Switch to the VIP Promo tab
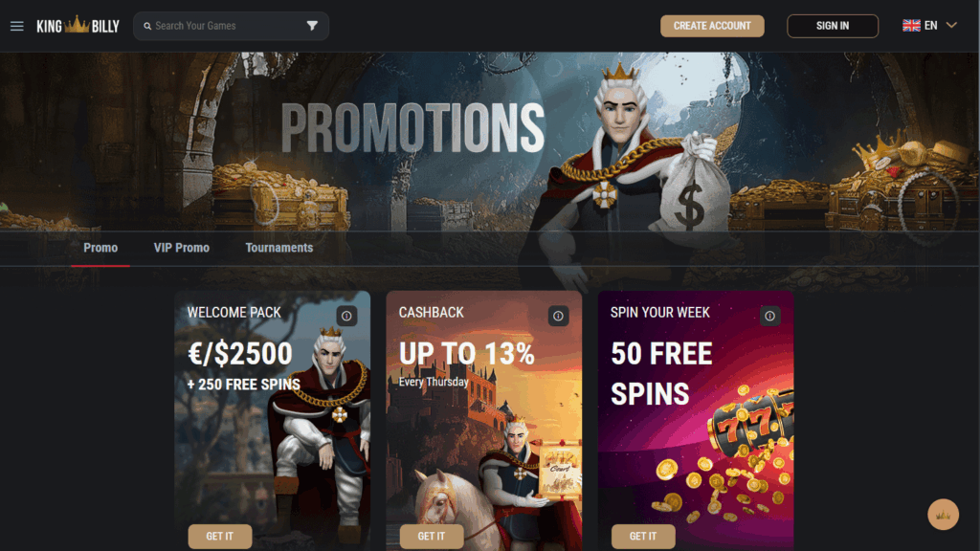This screenshot has width=980, height=551. pos(181,248)
